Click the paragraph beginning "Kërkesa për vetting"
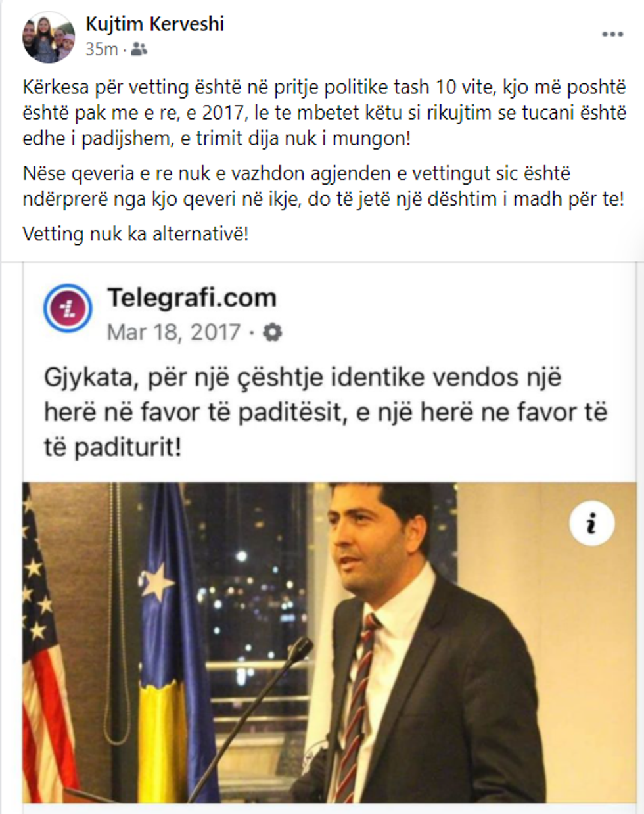This screenshot has height=814, width=644. click(x=324, y=112)
